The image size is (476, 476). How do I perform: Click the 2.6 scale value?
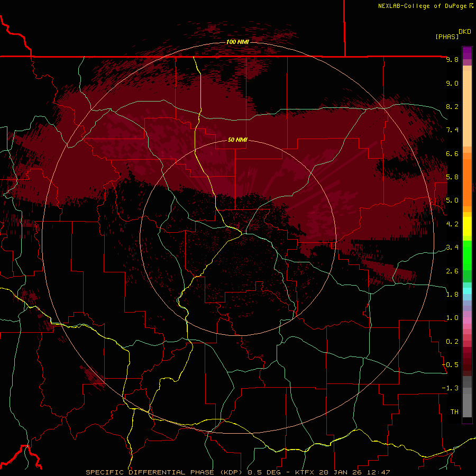[x=452, y=271]
